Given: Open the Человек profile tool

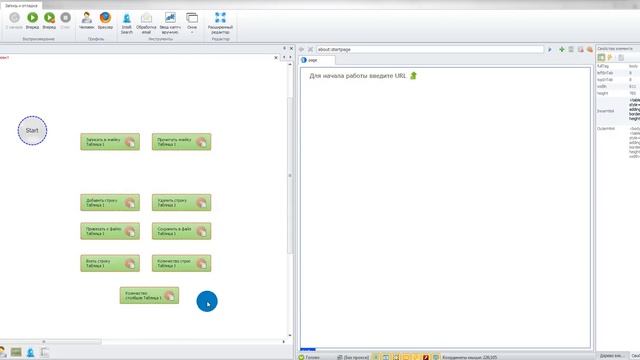Looking at the screenshot, I should 87,20.
